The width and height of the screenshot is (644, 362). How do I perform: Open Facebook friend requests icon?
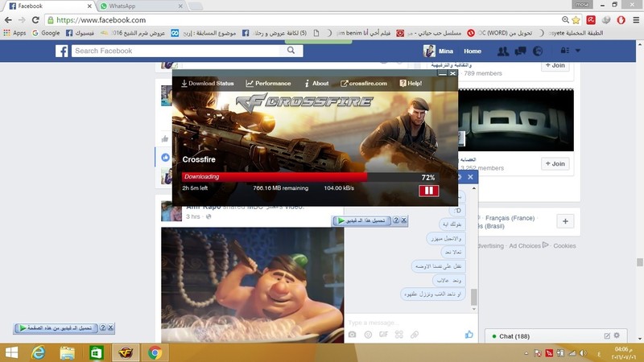pyautogui.click(x=503, y=51)
